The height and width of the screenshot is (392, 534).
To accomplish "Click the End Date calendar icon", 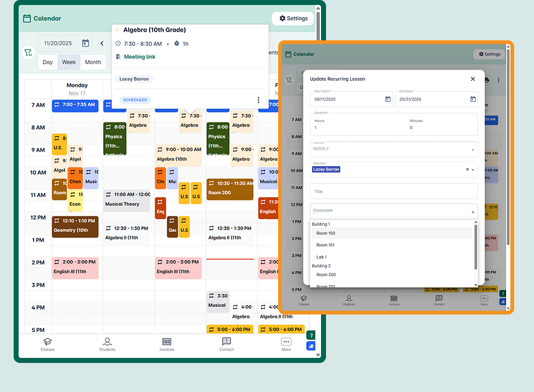I will click(x=473, y=99).
